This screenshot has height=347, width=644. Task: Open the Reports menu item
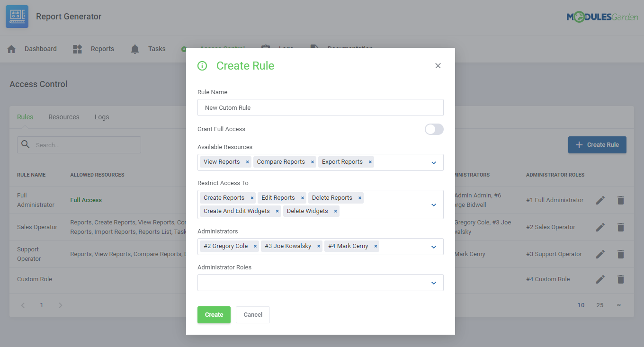pyautogui.click(x=102, y=49)
